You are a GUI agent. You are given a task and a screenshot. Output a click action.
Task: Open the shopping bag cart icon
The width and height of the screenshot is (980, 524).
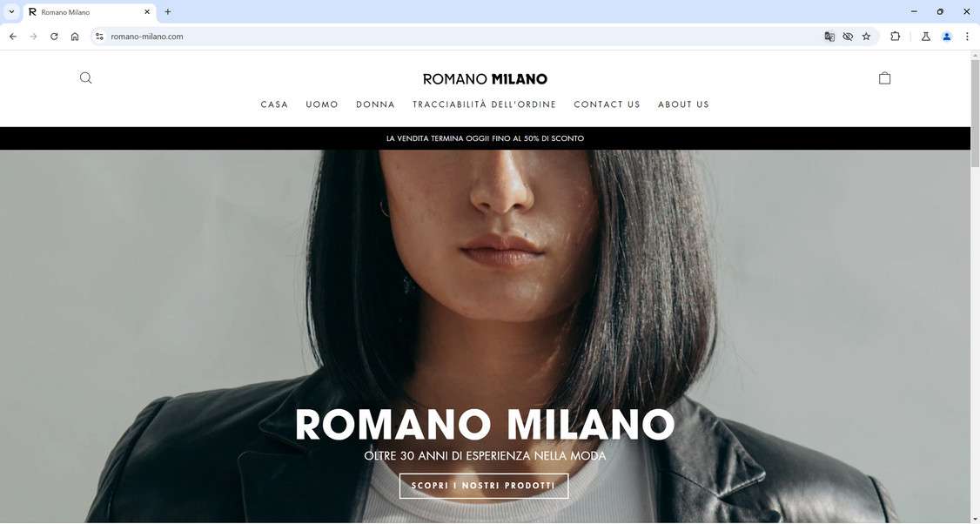[884, 78]
